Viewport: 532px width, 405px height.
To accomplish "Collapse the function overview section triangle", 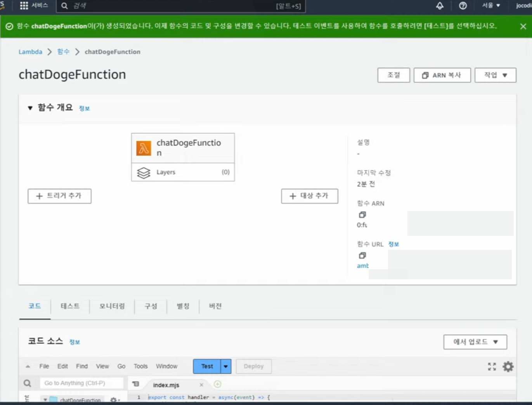I will [x=30, y=108].
